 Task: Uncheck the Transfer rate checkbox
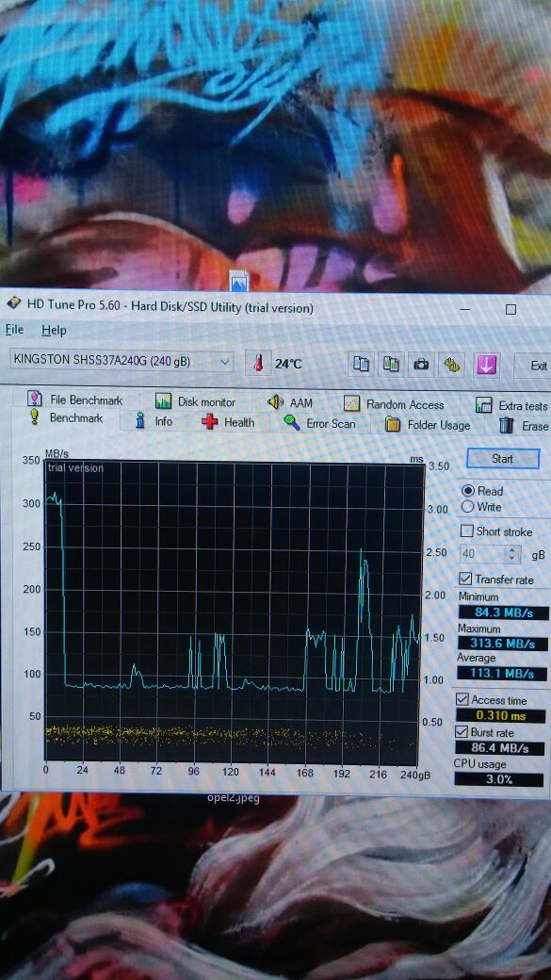pyautogui.click(x=465, y=579)
